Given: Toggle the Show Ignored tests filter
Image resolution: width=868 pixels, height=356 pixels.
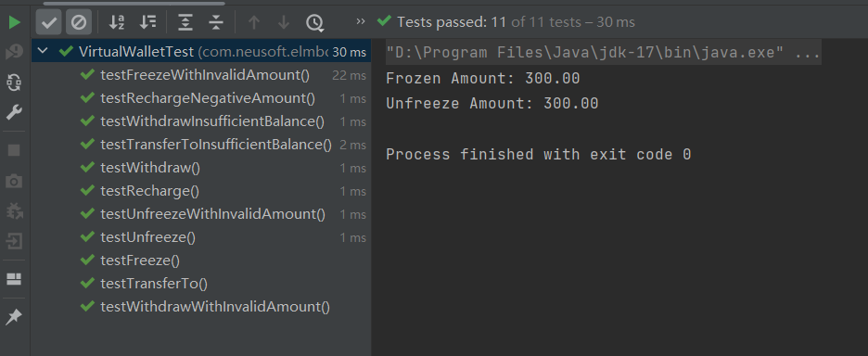Looking at the screenshot, I should point(79,22).
